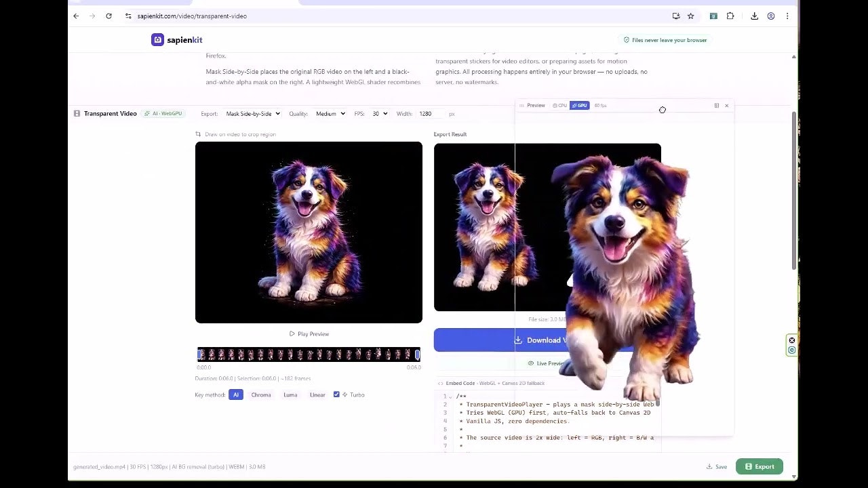The width and height of the screenshot is (868, 488).
Task: Open the Quality dropdown
Action: click(x=330, y=113)
